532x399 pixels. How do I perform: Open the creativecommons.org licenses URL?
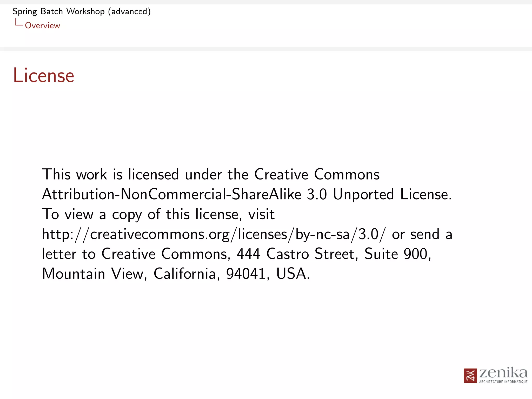(214, 234)
